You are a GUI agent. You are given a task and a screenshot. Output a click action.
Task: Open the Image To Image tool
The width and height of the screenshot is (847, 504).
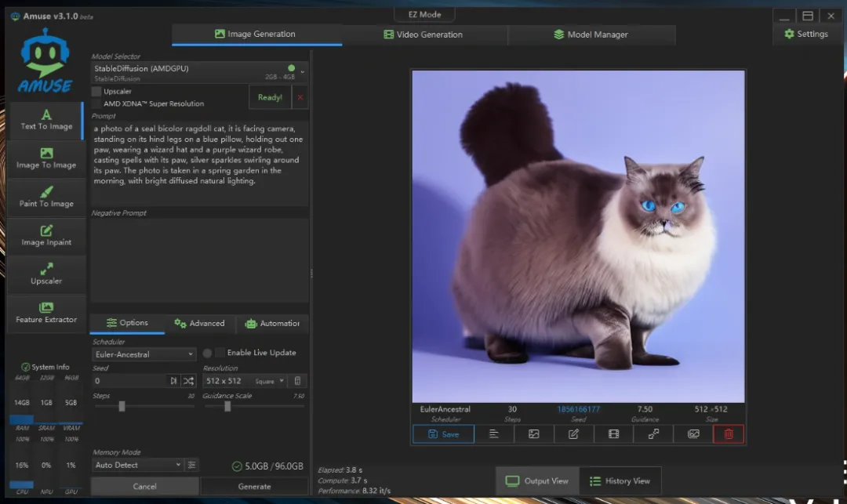(x=46, y=158)
